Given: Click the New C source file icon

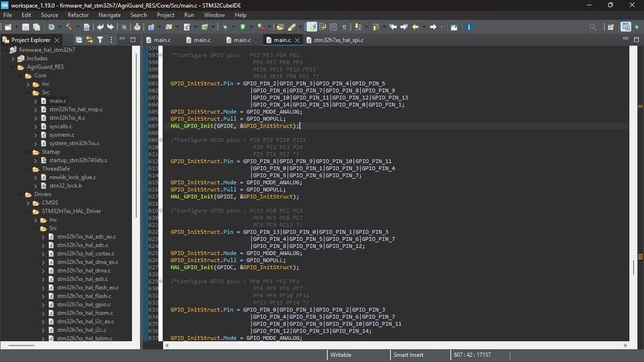Looking at the screenshot, I should click(187, 27).
